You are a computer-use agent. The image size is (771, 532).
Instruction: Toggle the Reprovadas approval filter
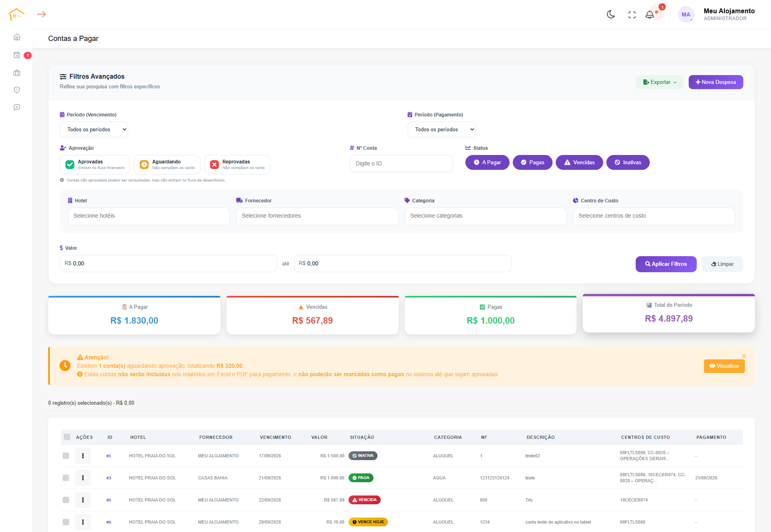tap(237, 165)
